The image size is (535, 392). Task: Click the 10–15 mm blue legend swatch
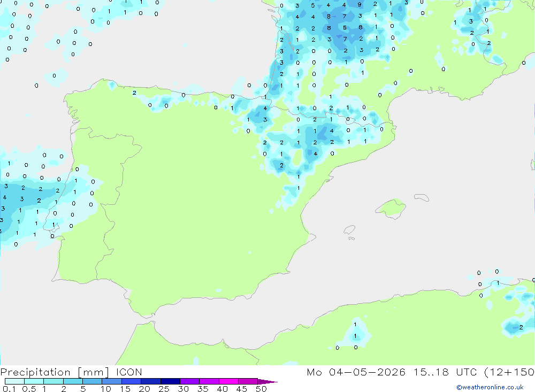(112, 381)
